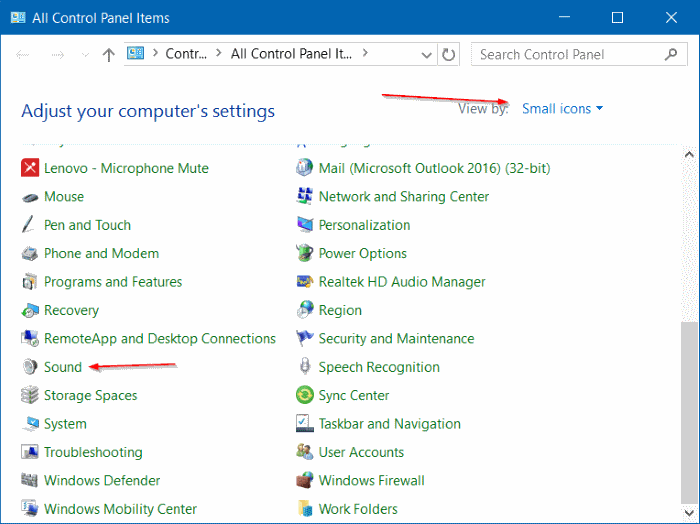
Task: Go up one folder level
Action: click(x=108, y=55)
